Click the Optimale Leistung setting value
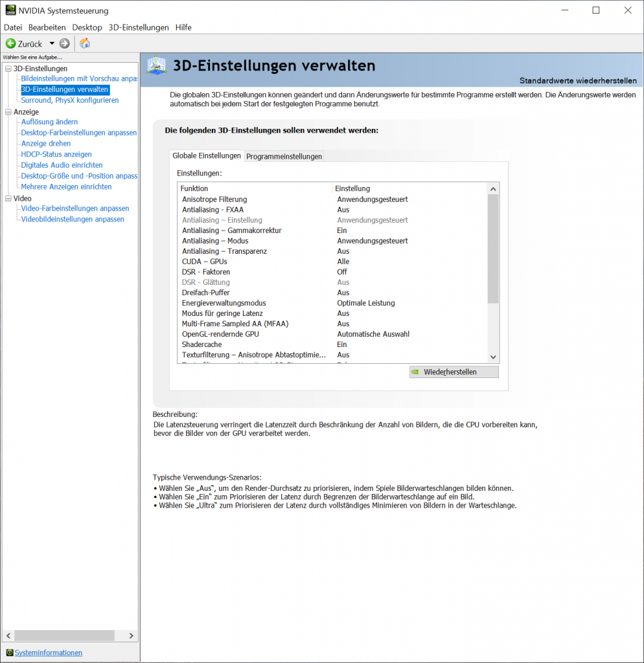The image size is (644, 663). 365,303
